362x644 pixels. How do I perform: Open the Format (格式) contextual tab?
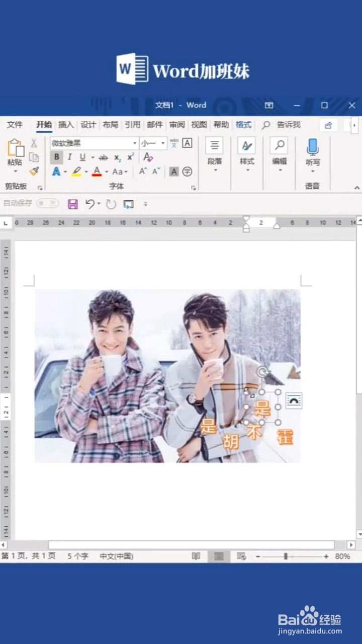pyautogui.click(x=243, y=125)
